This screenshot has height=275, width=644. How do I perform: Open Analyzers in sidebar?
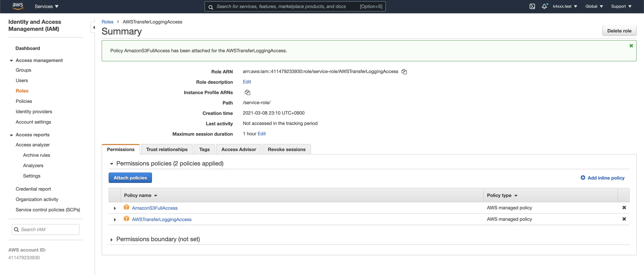click(x=33, y=165)
